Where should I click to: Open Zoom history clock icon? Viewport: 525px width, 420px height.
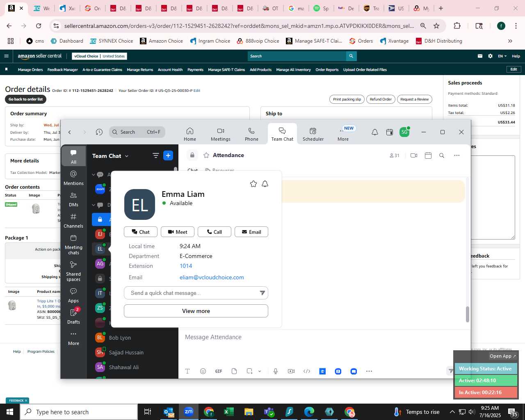click(99, 132)
